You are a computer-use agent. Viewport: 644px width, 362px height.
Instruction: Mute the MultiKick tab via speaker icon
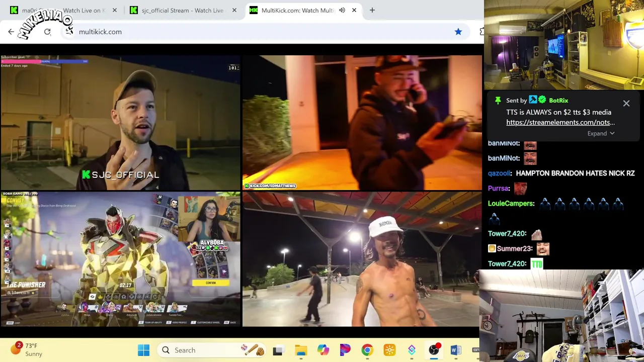[342, 10]
